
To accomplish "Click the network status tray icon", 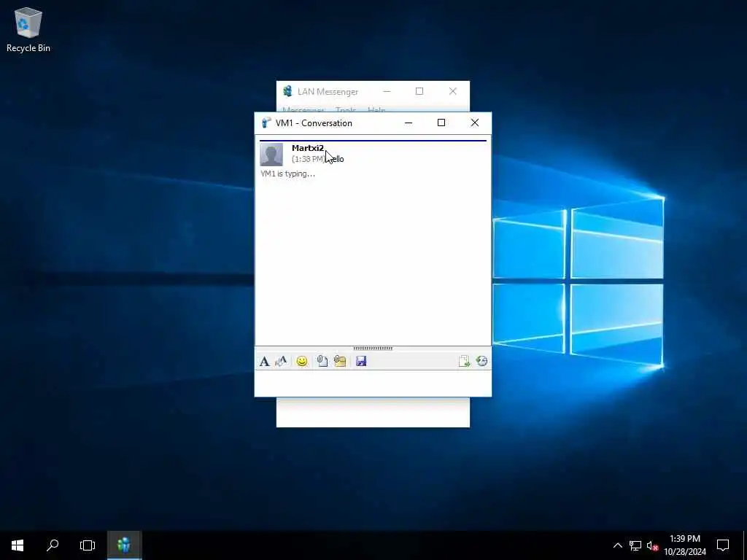I will [635, 545].
